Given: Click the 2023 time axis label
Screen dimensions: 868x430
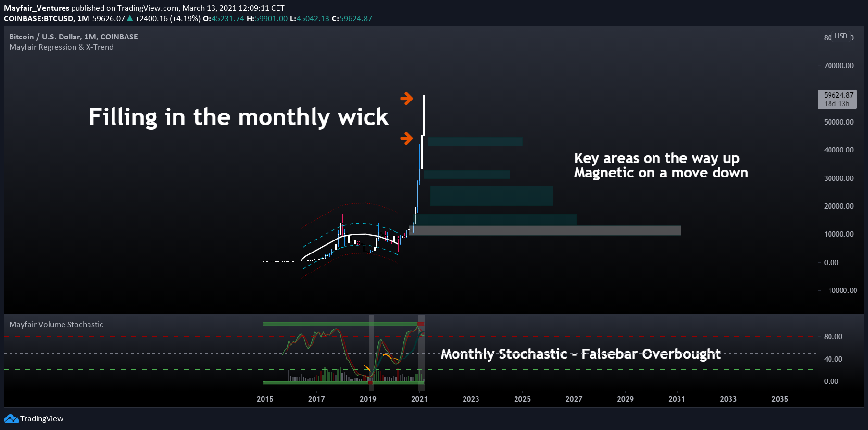Looking at the screenshot, I should coord(471,399).
